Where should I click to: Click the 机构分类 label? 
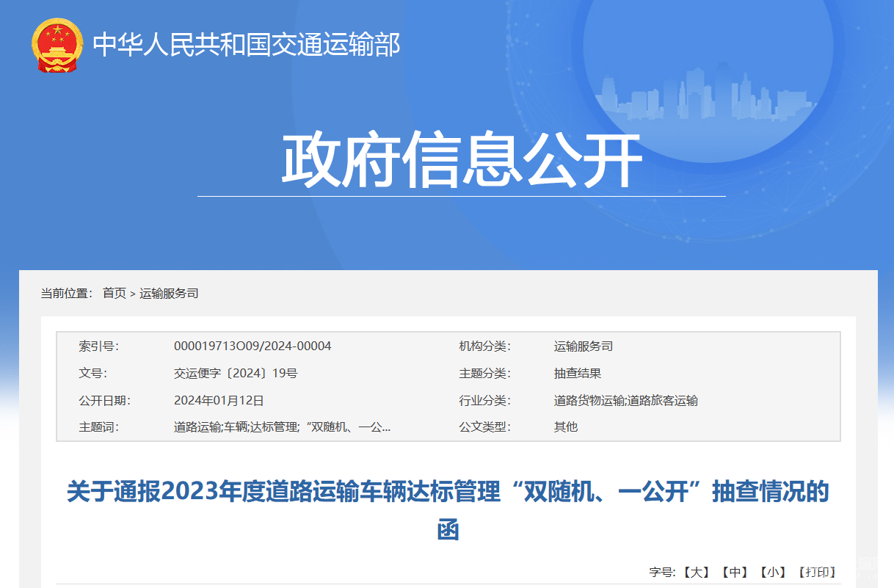485,346
